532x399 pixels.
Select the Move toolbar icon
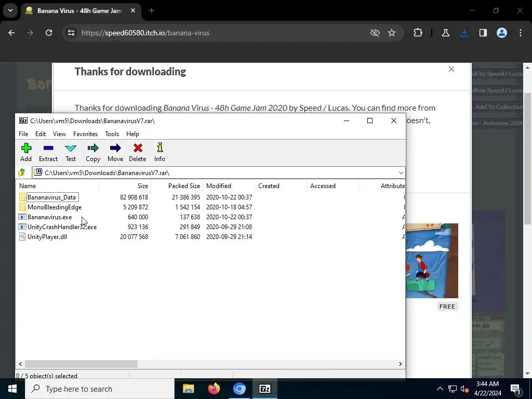115,152
